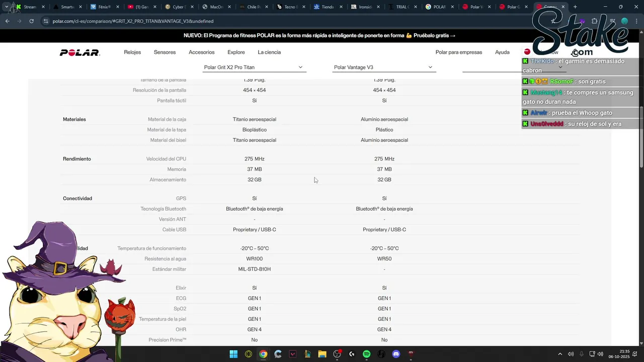Click the 'Estándar militar' row label
Image resolution: width=644 pixels, height=362 pixels.
(x=169, y=269)
